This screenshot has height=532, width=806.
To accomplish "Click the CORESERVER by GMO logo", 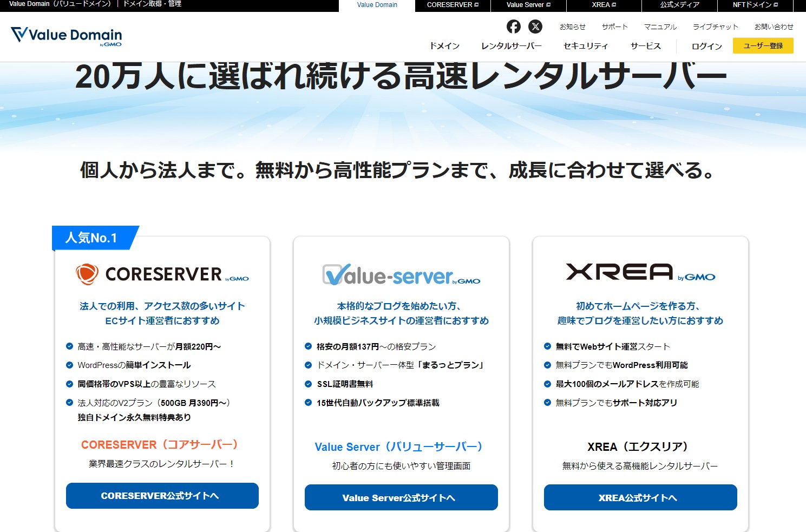I will (x=162, y=274).
